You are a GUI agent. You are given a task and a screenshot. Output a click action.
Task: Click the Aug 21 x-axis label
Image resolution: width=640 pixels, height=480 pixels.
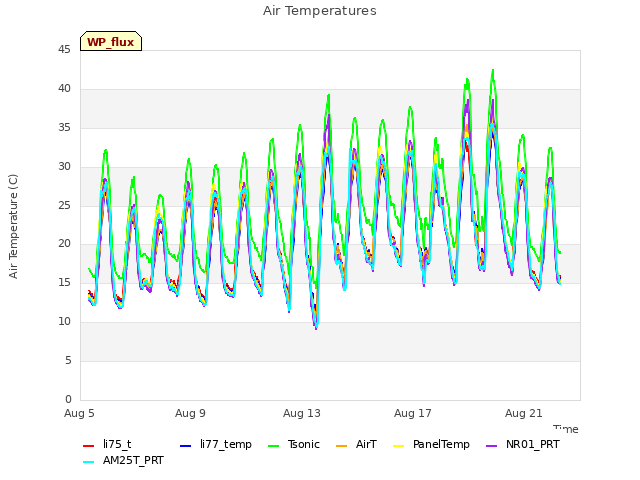[x=524, y=413]
